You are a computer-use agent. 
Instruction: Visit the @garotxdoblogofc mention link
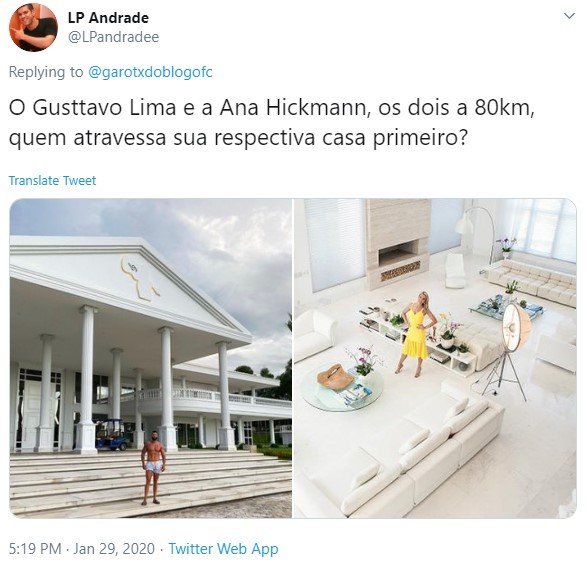tap(150, 72)
